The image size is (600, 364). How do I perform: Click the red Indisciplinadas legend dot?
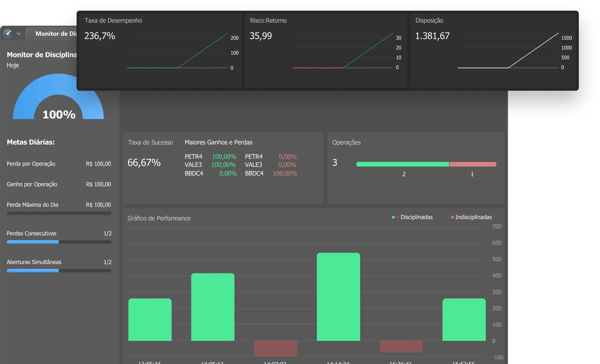452,217
